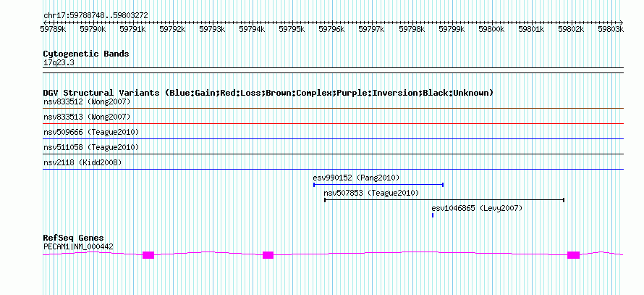
Task: Click the 59790k ruler tick label
Action: 93,29
